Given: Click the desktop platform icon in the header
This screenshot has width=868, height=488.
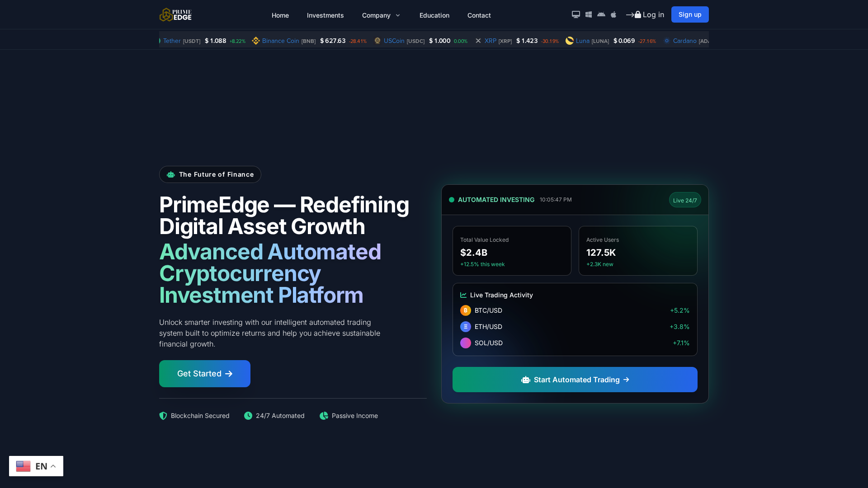Looking at the screenshot, I should [576, 14].
